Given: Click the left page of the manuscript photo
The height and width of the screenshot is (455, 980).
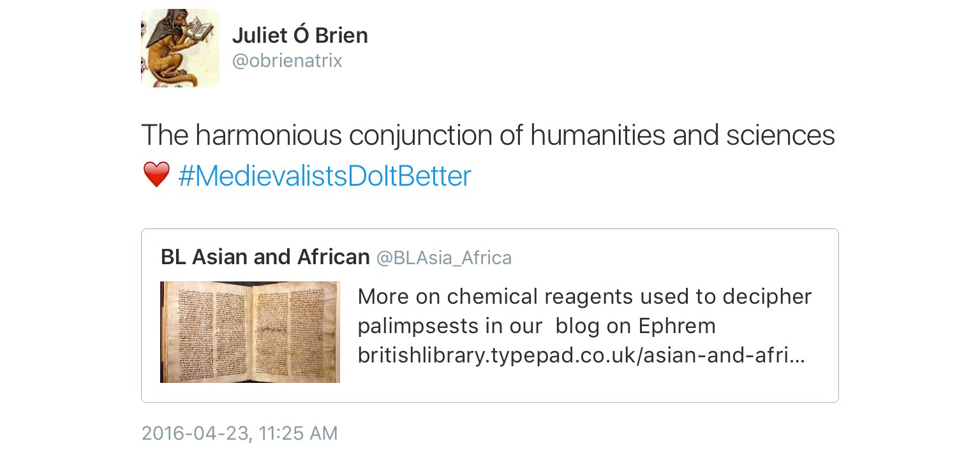Looking at the screenshot, I should tap(207, 331).
